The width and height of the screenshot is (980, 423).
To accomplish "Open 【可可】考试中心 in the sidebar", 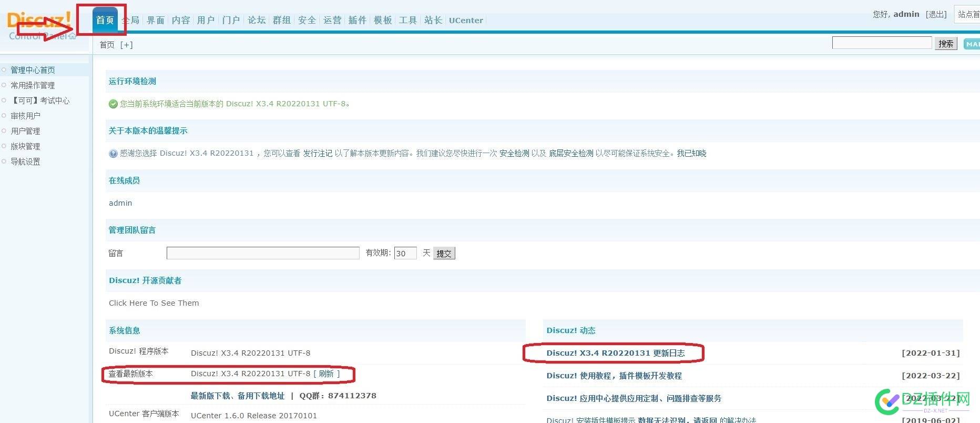I will point(40,100).
